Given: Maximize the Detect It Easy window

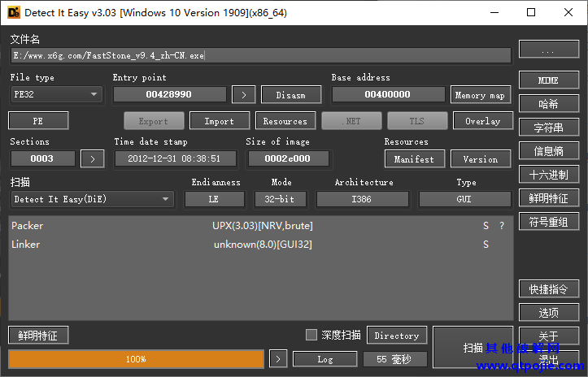Looking at the screenshot, I should tap(531, 12).
